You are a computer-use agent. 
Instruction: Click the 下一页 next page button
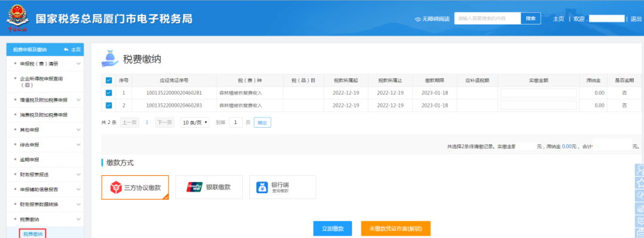(165, 122)
